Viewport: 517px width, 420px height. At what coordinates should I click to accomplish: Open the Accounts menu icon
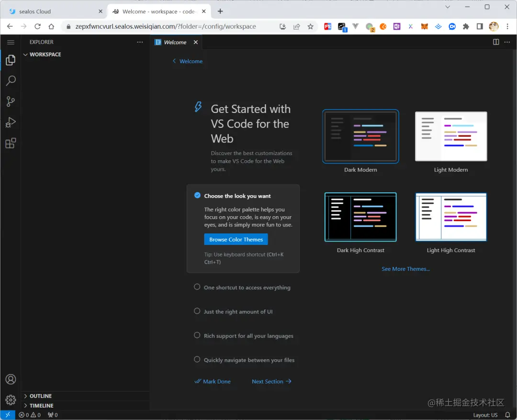click(x=11, y=379)
